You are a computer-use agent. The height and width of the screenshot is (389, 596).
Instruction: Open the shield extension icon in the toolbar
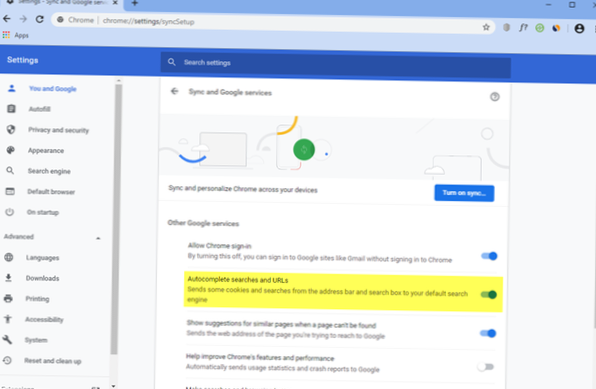506,27
